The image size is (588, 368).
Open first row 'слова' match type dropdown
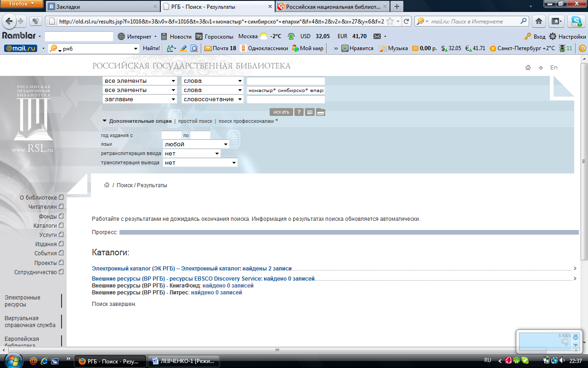click(x=212, y=81)
